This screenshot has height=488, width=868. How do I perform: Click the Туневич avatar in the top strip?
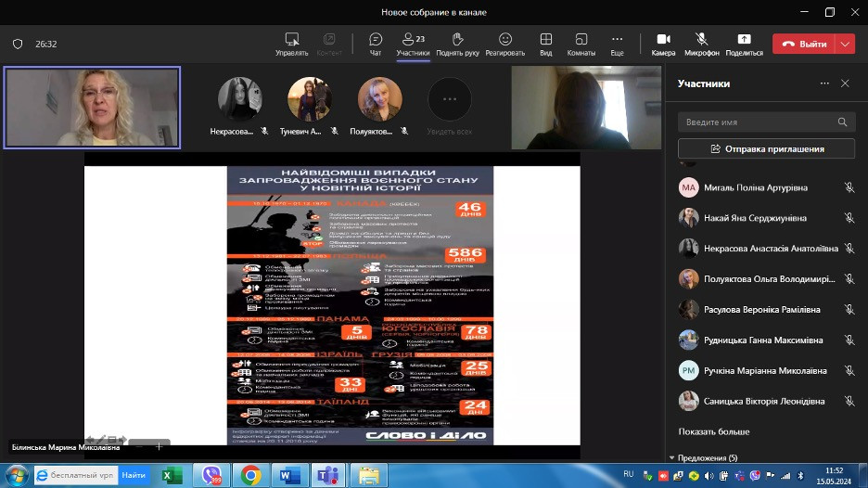click(310, 99)
